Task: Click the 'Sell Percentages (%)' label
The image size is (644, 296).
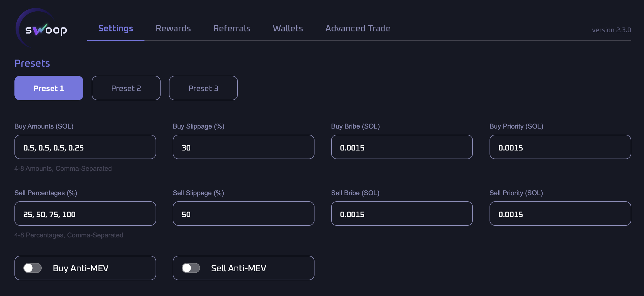Action: coord(46,193)
